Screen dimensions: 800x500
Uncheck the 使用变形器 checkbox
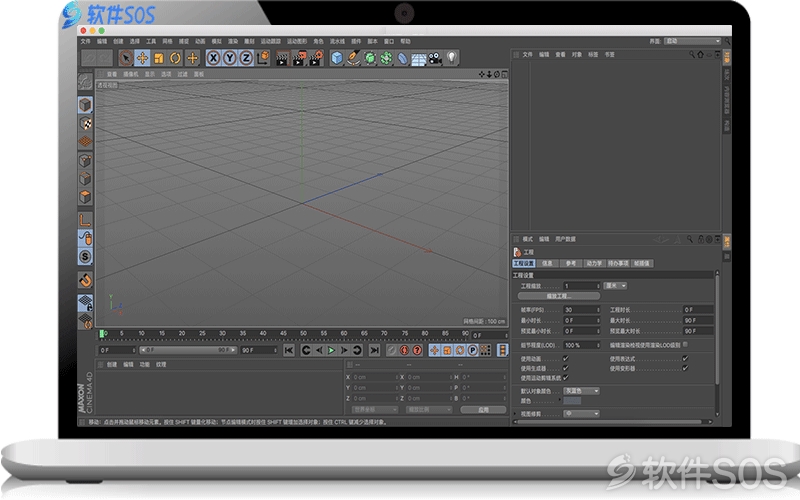click(685, 368)
